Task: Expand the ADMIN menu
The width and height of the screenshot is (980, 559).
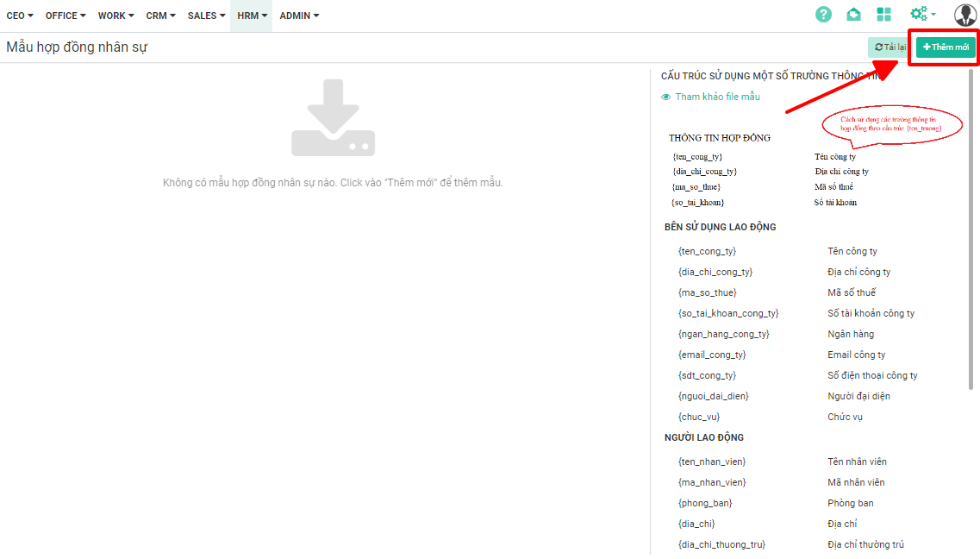Action: tap(299, 16)
